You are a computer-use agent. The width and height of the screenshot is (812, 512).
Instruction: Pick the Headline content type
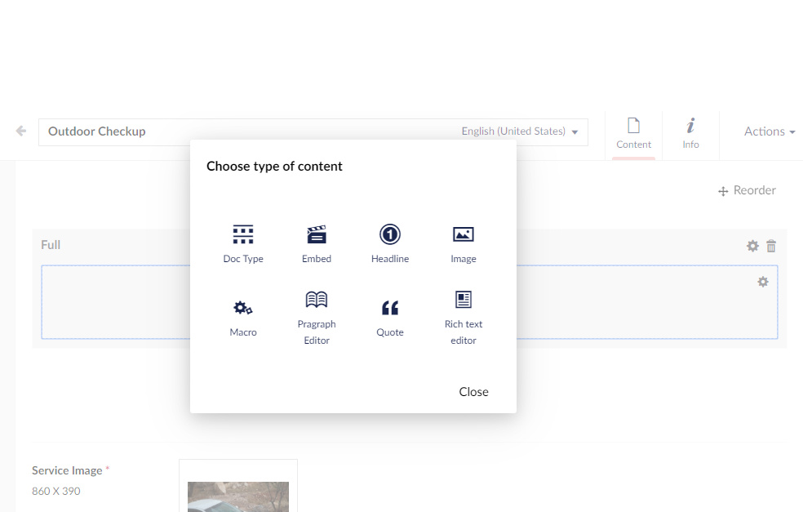(390, 235)
